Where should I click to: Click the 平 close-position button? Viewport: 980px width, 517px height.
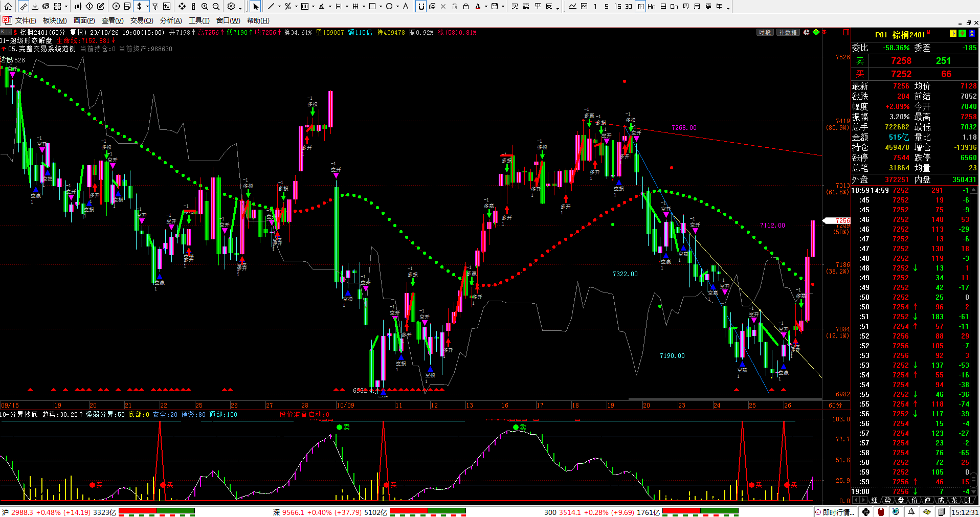click(x=538, y=6)
